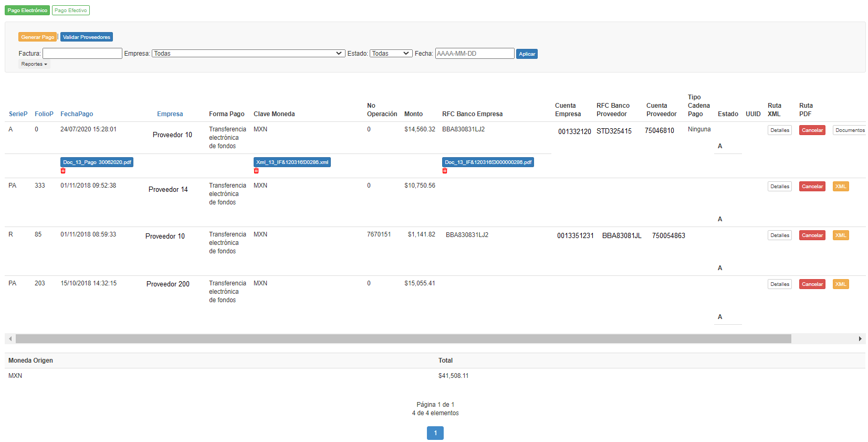Open the Xml_13_IF&120316S00286.xml file
This screenshot has height=442, width=868.
pos(292,162)
